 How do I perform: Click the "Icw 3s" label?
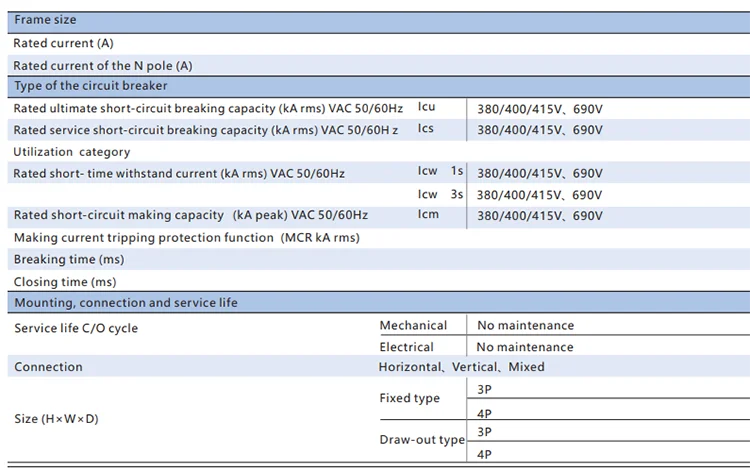coord(440,195)
